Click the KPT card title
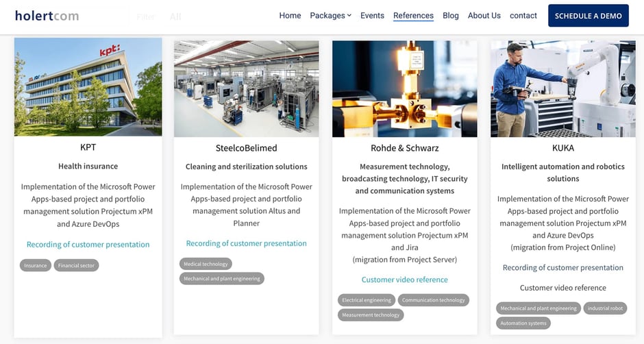This screenshot has width=644, height=344. tap(88, 147)
